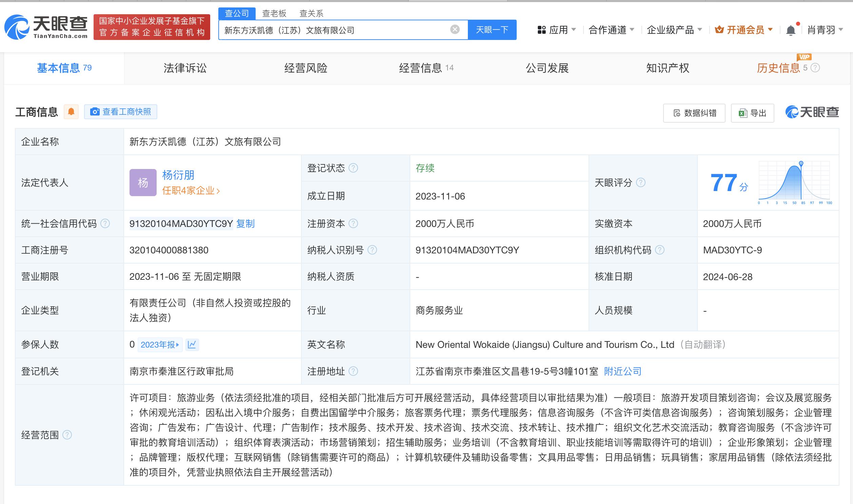
Task: Click the 导出 Excel export icon
Action: pos(742,113)
